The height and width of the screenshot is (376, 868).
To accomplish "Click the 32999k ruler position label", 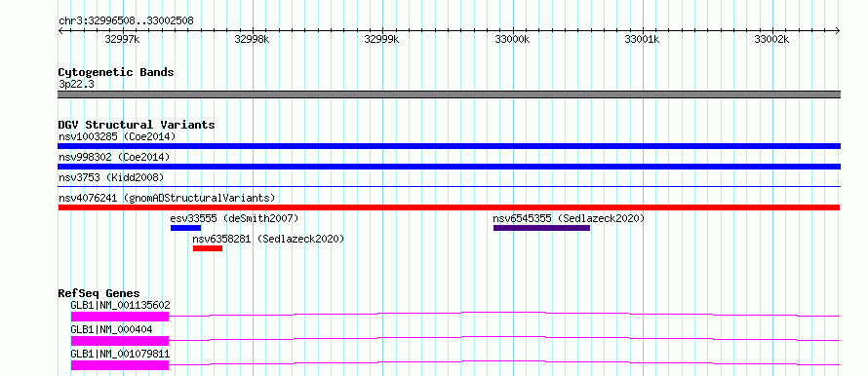I will click(x=382, y=40).
